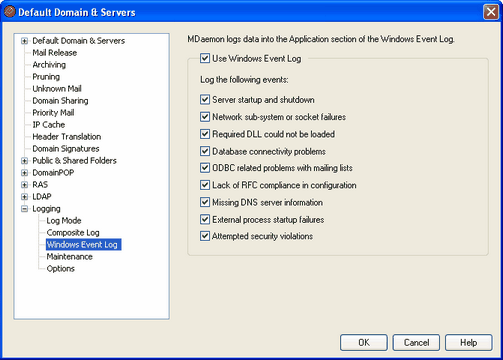Open Header Translation settings
The width and height of the screenshot is (503, 360).
click(67, 137)
